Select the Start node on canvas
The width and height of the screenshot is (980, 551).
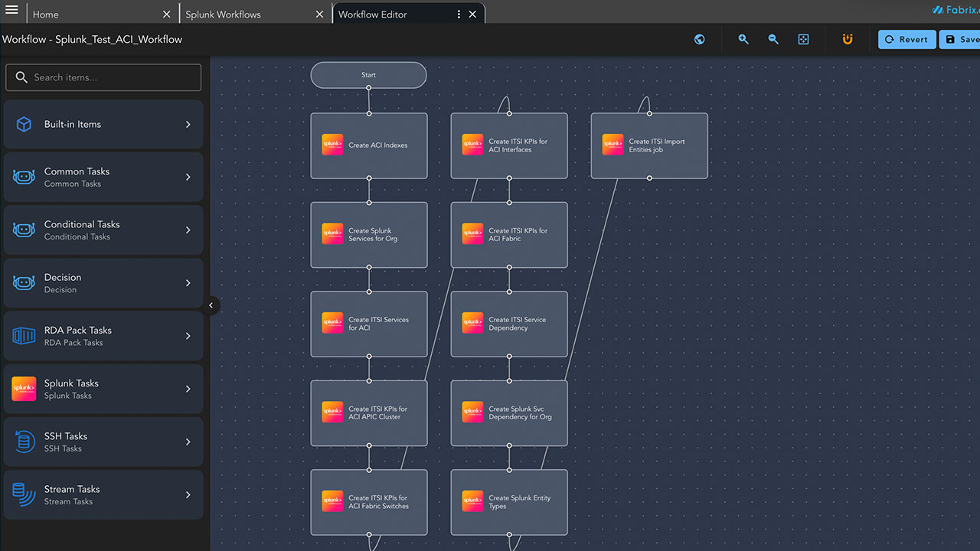pyautogui.click(x=368, y=75)
